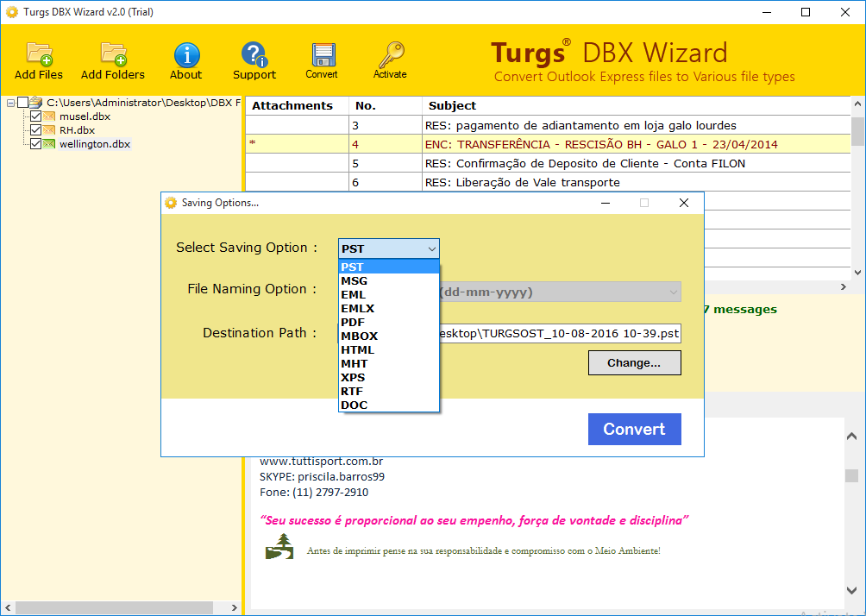This screenshot has height=616, width=866.
Task: Minimize the Saving Options dialog
Action: click(x=606, y=203)
